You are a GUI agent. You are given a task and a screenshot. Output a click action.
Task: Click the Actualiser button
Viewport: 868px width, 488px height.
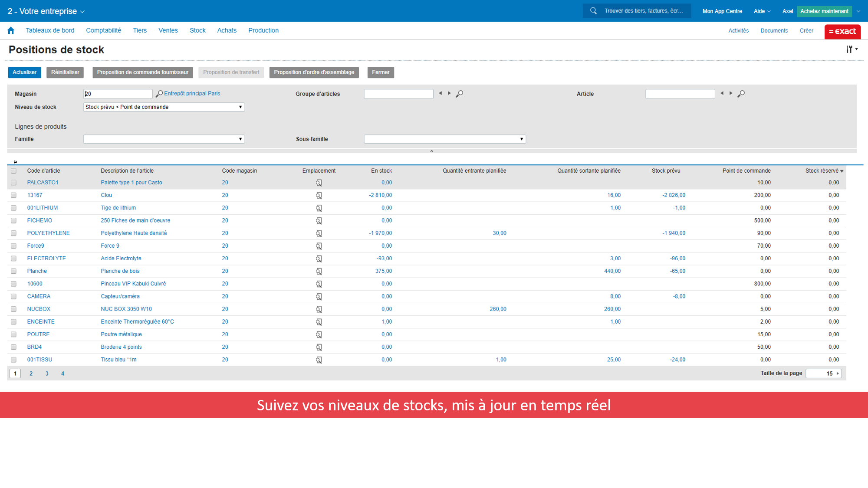click(x=24, y=72)
